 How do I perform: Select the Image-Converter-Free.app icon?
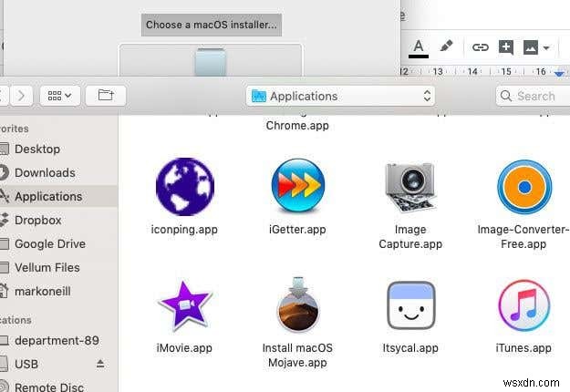pyautogui.click(x=524, y=187)
